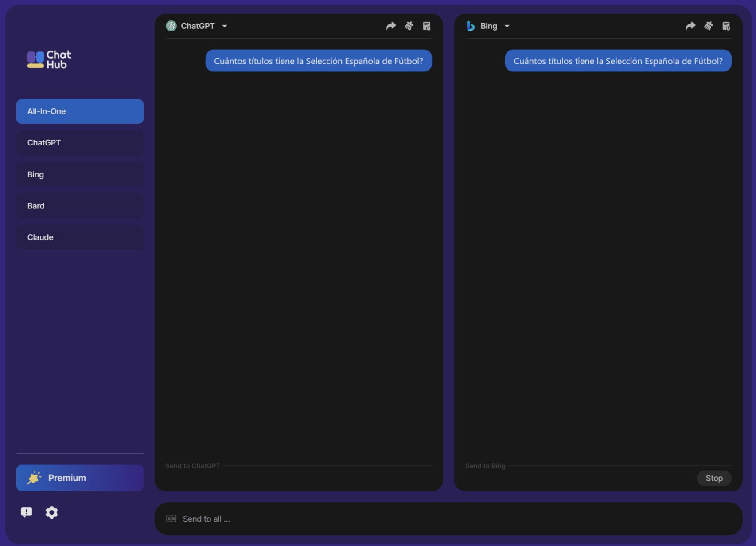The height and width of the screenshot is (546, 756).
Task: Open the feedback icon in sidebar
Action: 27,512
